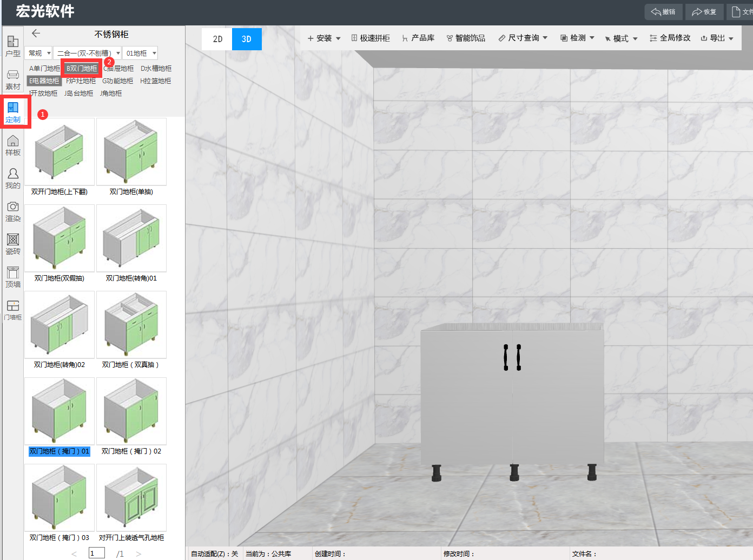The height and width of the screenshot is (560, 753).
Task: Open the 素材 materials sidebar panel
Action: (13, 79)
